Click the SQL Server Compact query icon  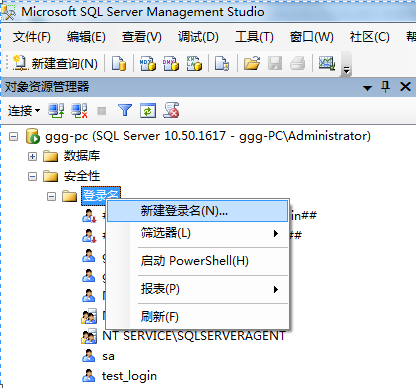coord(222,63)
